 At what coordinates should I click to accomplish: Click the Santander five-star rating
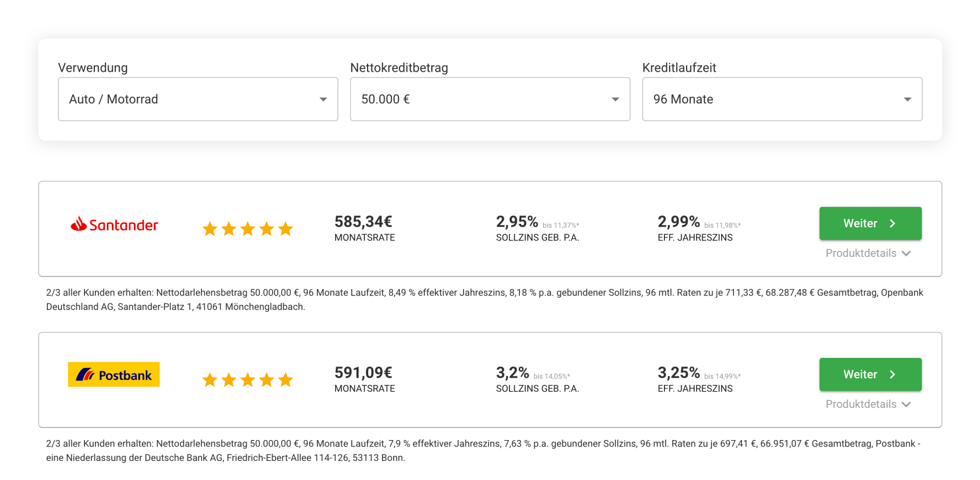(248, 229)
